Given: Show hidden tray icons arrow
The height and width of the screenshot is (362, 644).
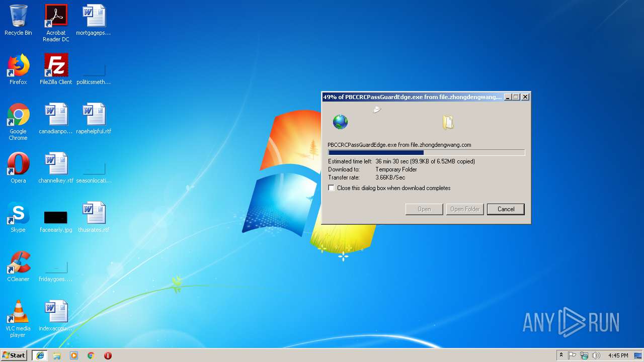Looking at the screenshot, I should point(561,355).
